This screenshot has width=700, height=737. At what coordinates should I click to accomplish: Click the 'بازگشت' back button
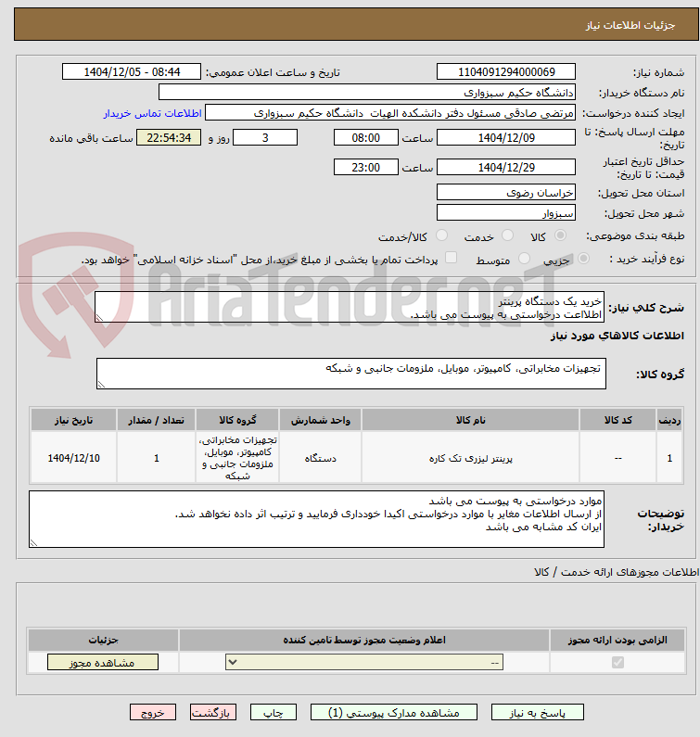tap(213, 713)
